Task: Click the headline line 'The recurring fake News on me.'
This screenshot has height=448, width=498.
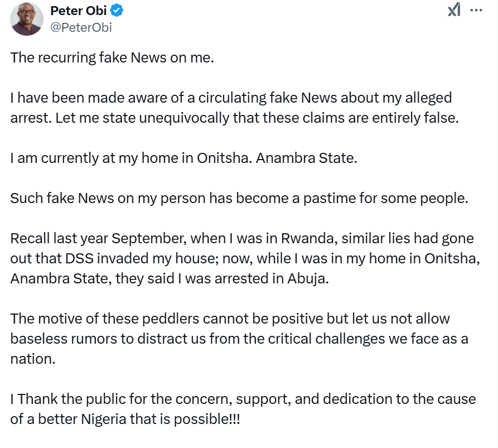Action: click(x=112, y=58)
